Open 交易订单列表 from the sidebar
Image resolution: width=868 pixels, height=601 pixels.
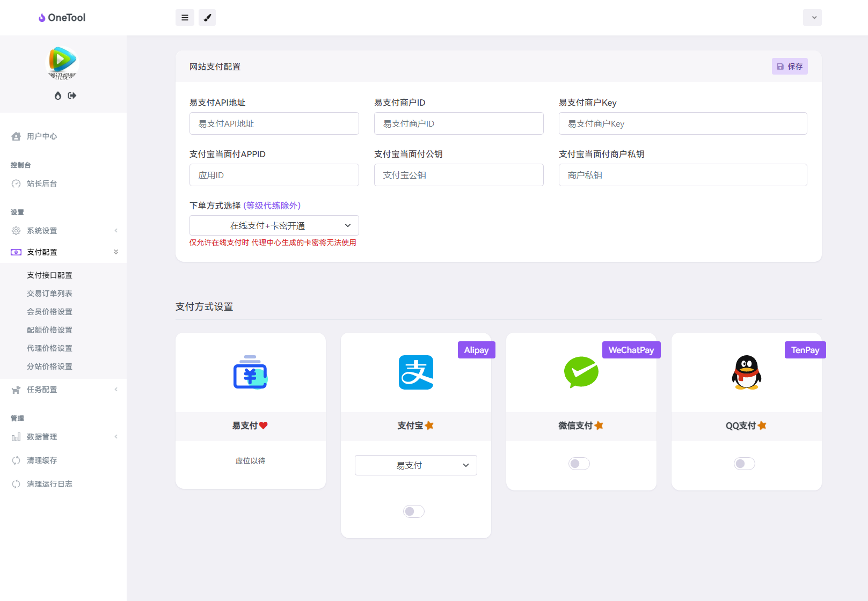coord(49,293)
